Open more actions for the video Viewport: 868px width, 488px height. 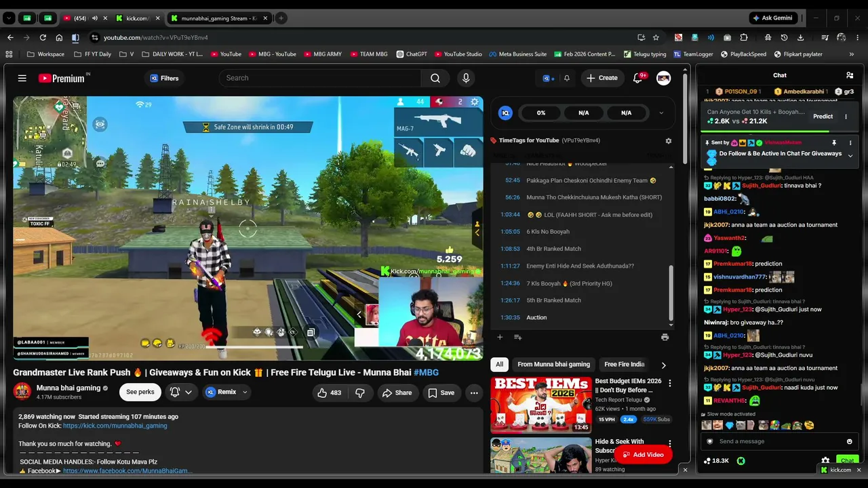[x=474, y=392]
